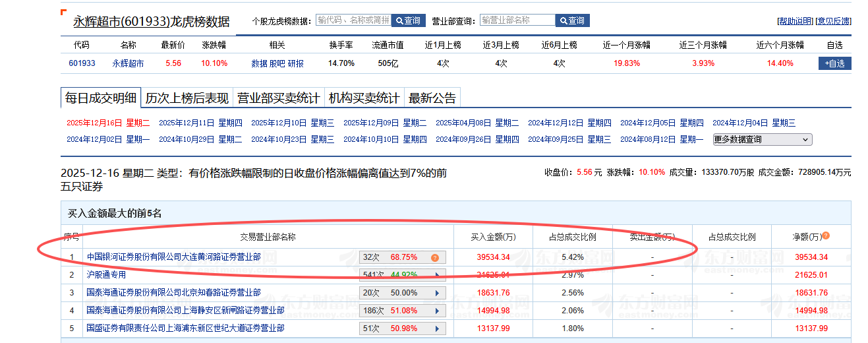Switch to 历次上榜后表现 tab
The width and height of the screenshot is (868, 343).
(x=187, y=98)
